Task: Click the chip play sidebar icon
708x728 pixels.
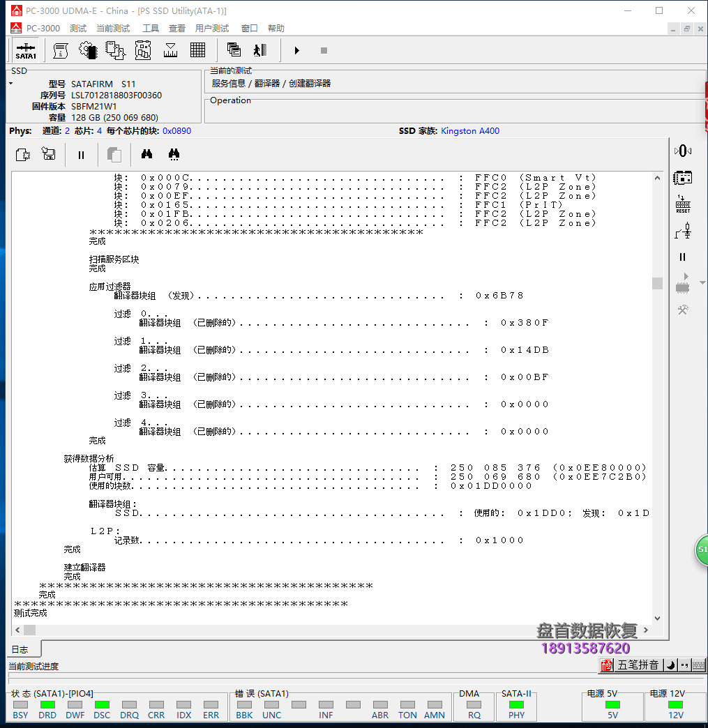Action: (x=682, y=283)
